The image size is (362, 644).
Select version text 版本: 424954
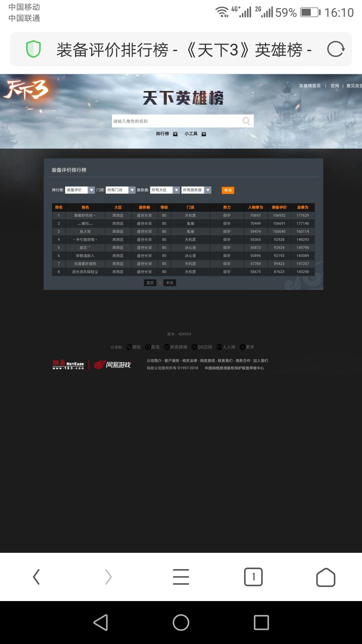[x=179, y=334]
